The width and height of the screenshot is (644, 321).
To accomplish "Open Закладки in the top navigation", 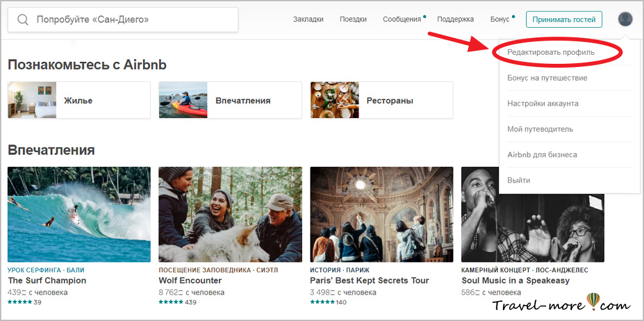I will [308, 19].
